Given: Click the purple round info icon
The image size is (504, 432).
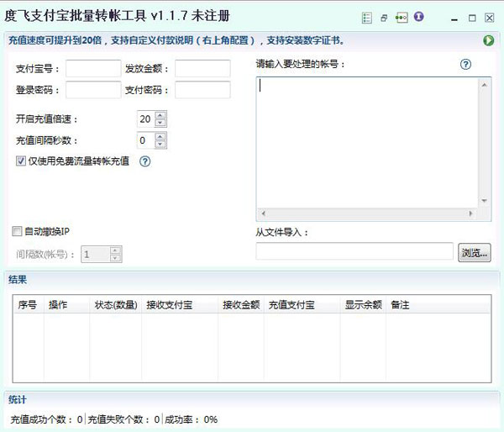Looking at the screenshot, I should pos(418,17).
